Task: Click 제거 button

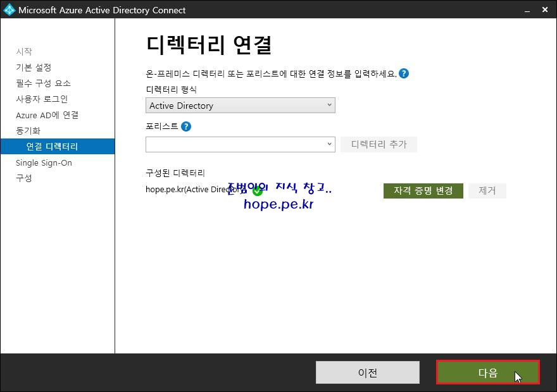Action: click(487, 191)
